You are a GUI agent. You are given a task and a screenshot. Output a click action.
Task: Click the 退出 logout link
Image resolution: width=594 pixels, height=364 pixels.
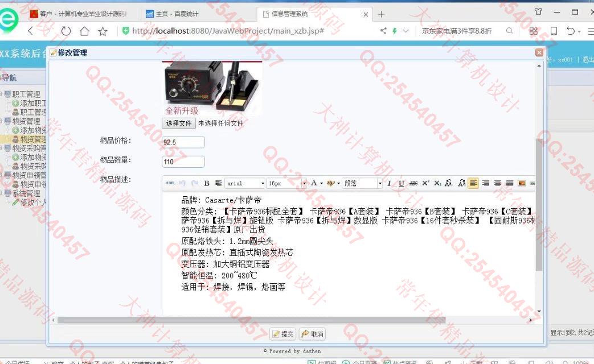click(588, 60)
